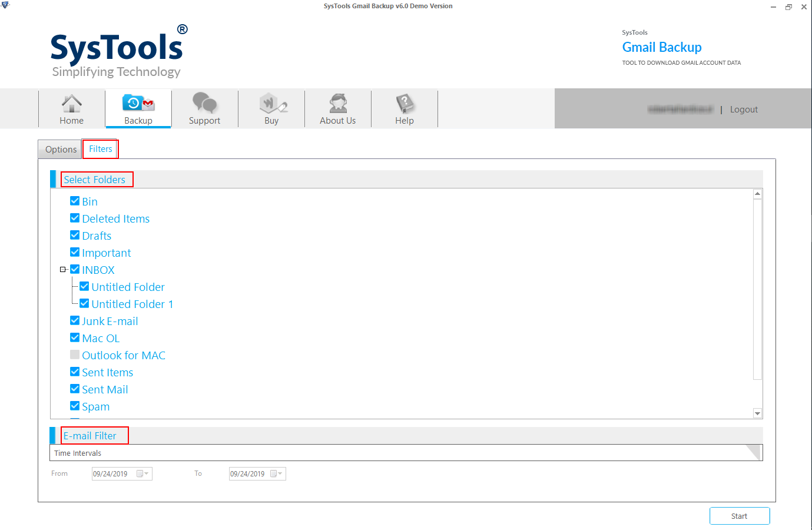The height and width of the screenshot is (530, 812).
Task: Click the blurred account email text
Action: point(680,109)
